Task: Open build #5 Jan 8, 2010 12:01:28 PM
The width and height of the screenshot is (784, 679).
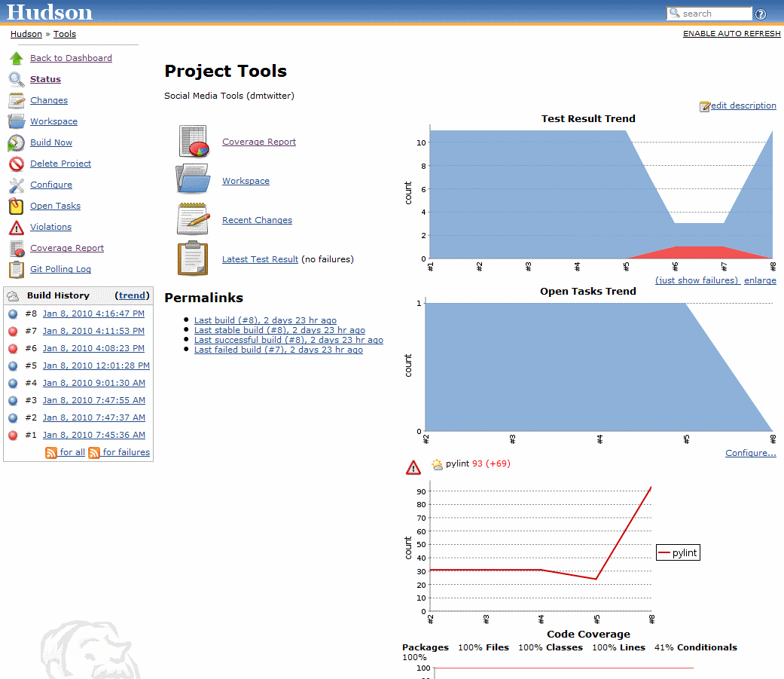Action: pos(96,365)
